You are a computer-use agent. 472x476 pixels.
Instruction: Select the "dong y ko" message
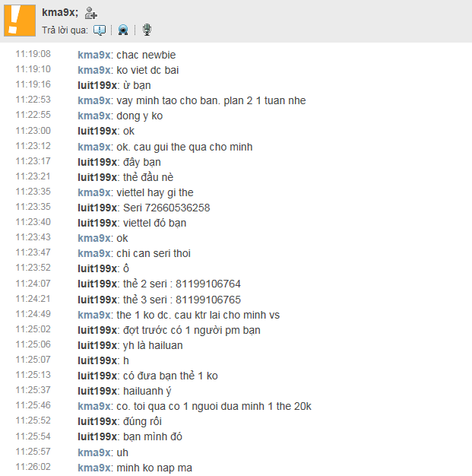click(139, 116)
